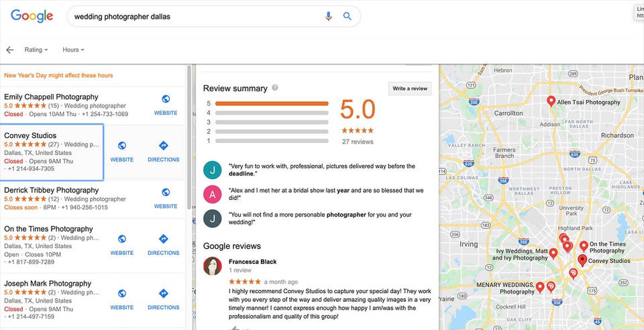
Task: Click reviewer name Francesca Black
Action: pyautogui.click(x=253, y=262)
